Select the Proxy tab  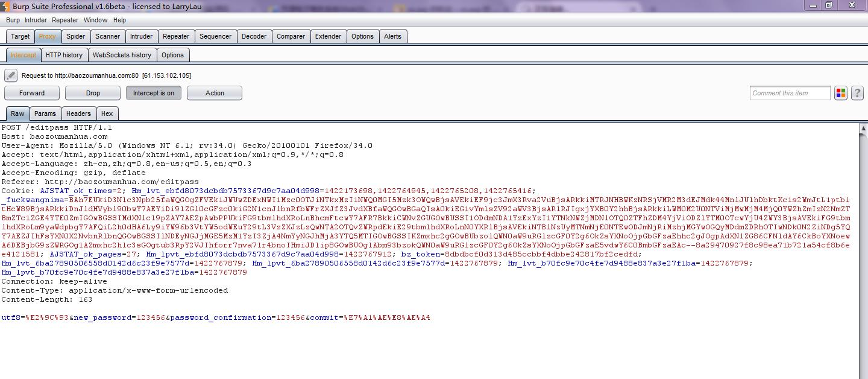48,36
